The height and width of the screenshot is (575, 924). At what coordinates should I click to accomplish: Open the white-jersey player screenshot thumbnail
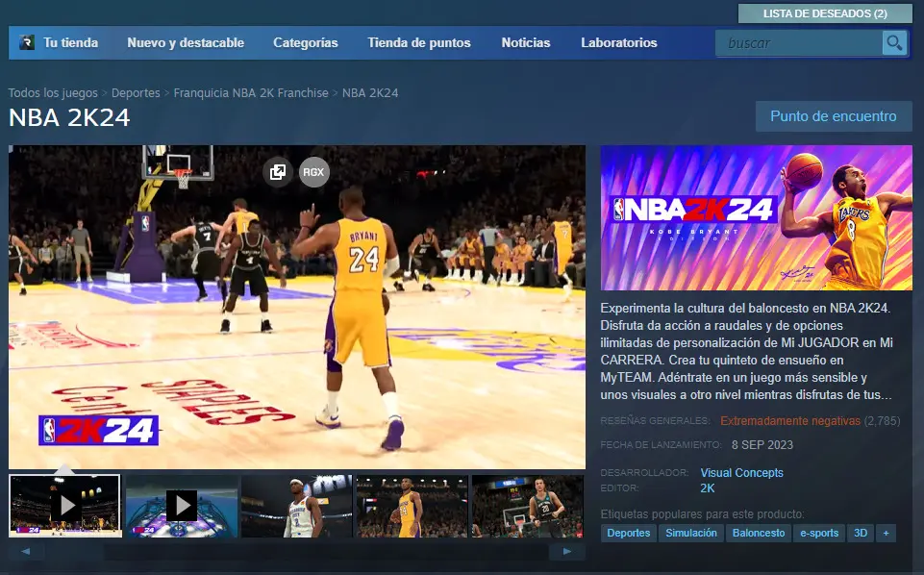[297, 506]
